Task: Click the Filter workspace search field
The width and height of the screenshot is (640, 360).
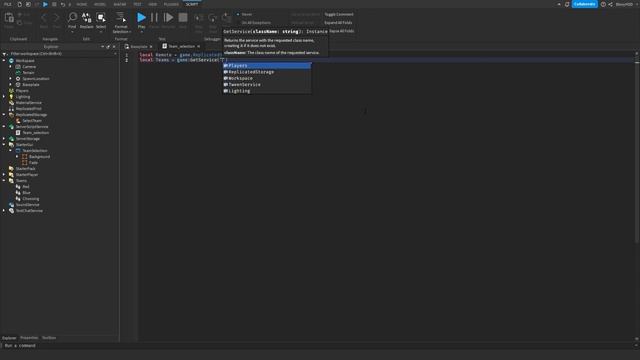Action: 60,53
